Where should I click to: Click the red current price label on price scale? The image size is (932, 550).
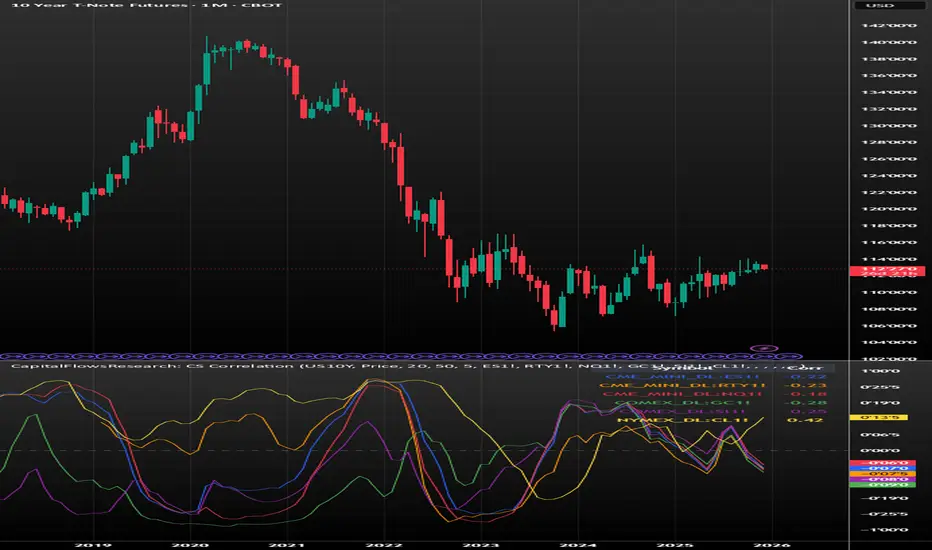pyautogui.click(x=888, y=270)
